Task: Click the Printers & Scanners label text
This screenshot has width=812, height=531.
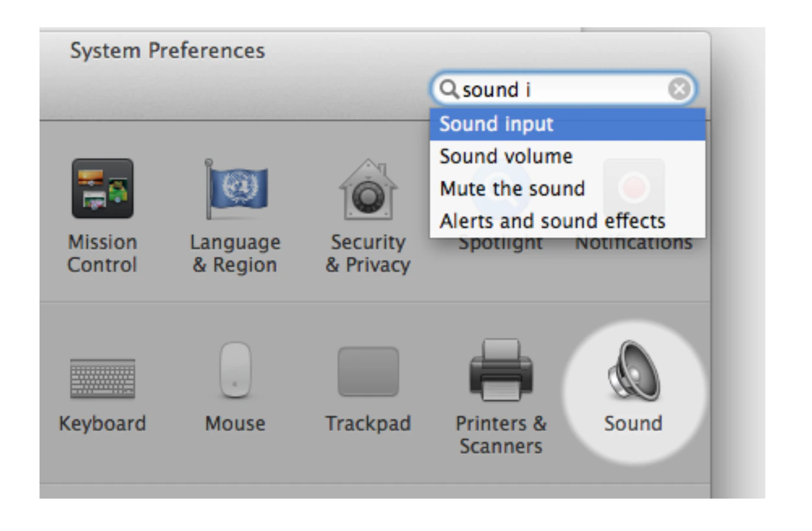Action: click(x=500, y=435)
